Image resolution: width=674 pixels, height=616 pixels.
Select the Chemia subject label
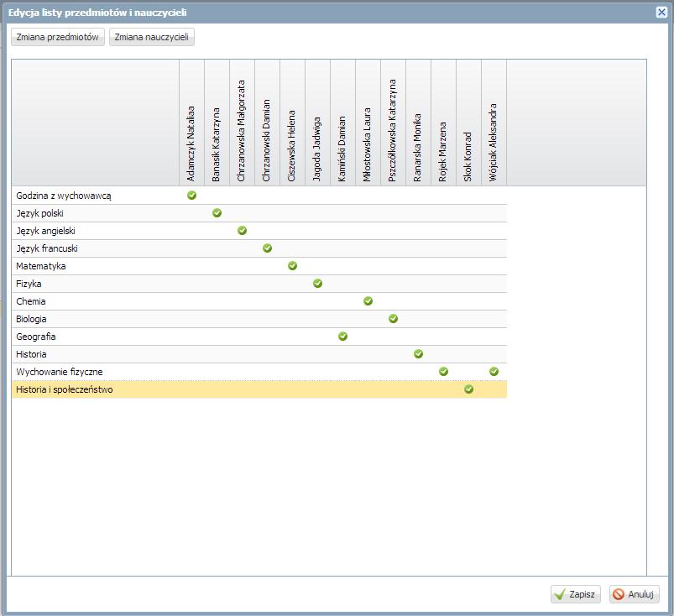point(30,301)
